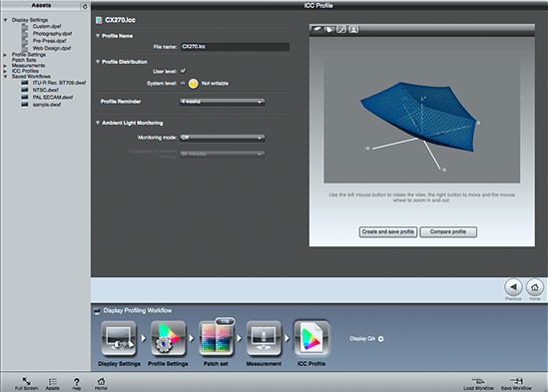This screenshot has width=548, height=392.
Task: Open the Measurement workflow step
Action: tap(264, 338)
